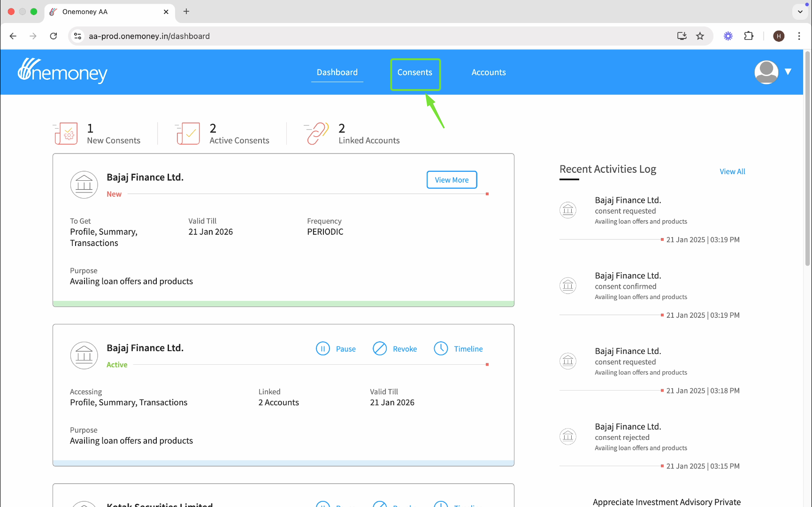This screenshot has height=507, width=812.
Task: Click the 'Recent Activities Log' heading
Action: click(608, 169)
